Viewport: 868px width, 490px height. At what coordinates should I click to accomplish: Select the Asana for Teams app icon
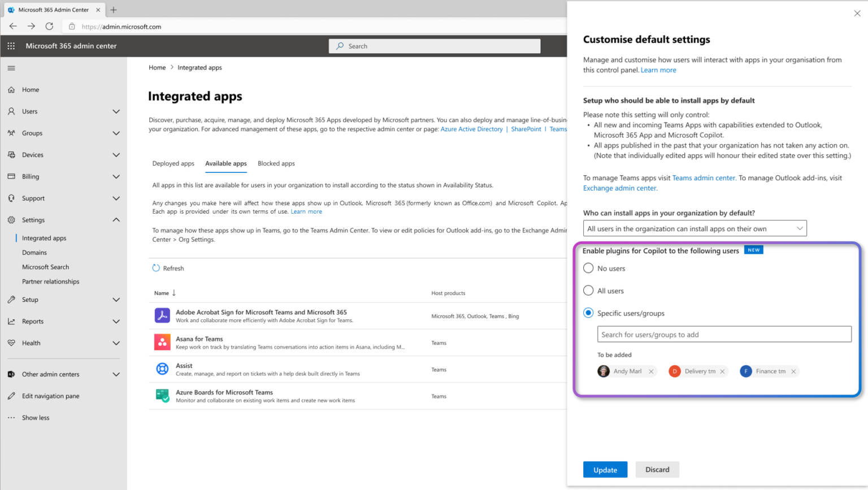point(162,342)
